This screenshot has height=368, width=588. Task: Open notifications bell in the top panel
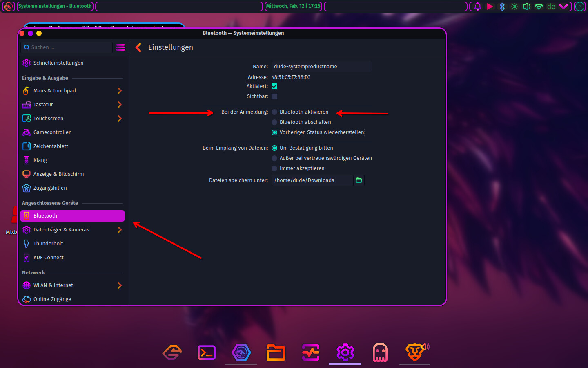click(x=477, y=7)
